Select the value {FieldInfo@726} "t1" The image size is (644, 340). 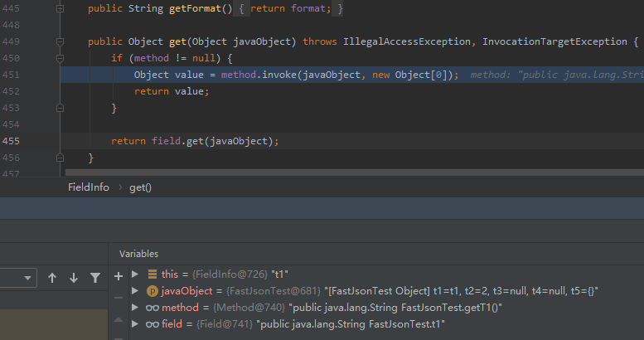pyautogui.click(x=240, y=274)
